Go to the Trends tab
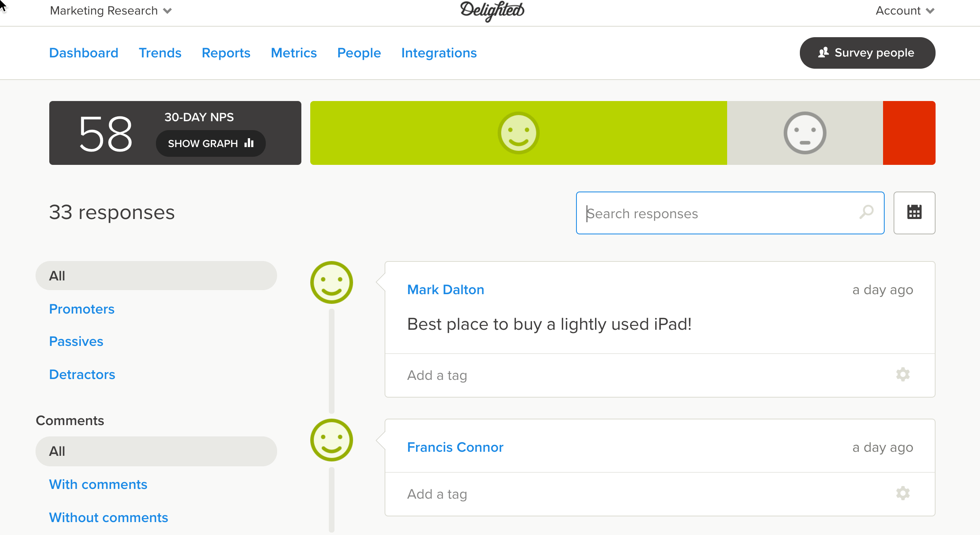Screen dimensions: 980x535 tap(160, 53)
